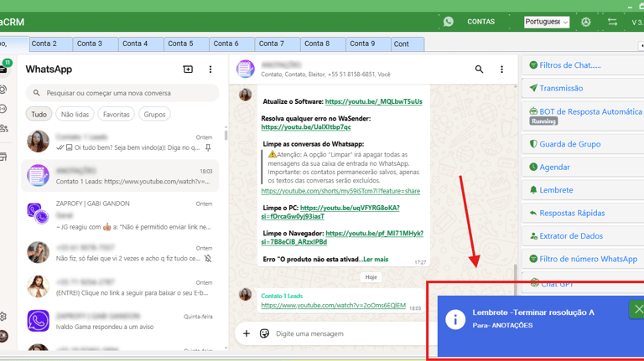This screenshot has width=644, height=361.
Task: Open the youtube.com/watch link from today
Action: tap(333, 306)
